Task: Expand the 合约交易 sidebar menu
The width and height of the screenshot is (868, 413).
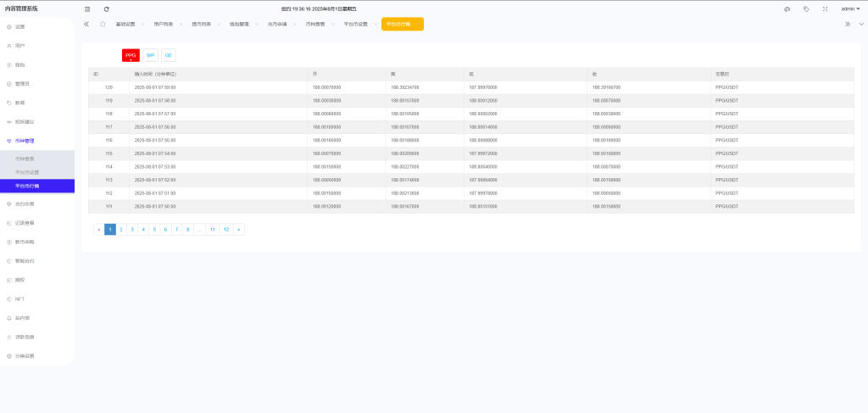Action: tap(37, 204)
